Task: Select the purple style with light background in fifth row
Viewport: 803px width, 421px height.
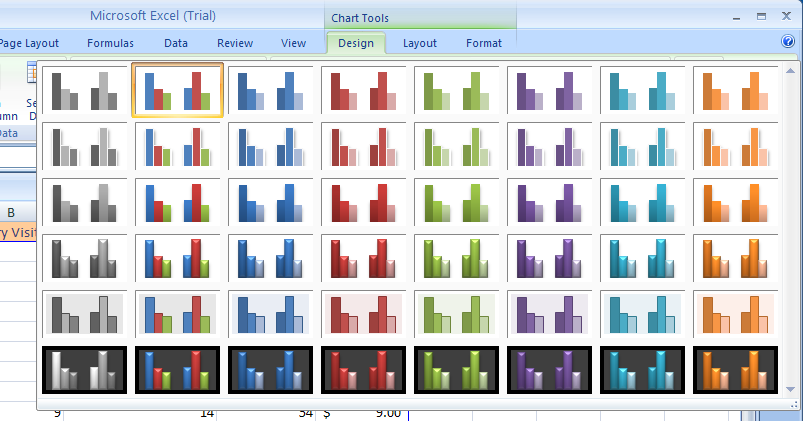Action: click(x=549, y=314)
